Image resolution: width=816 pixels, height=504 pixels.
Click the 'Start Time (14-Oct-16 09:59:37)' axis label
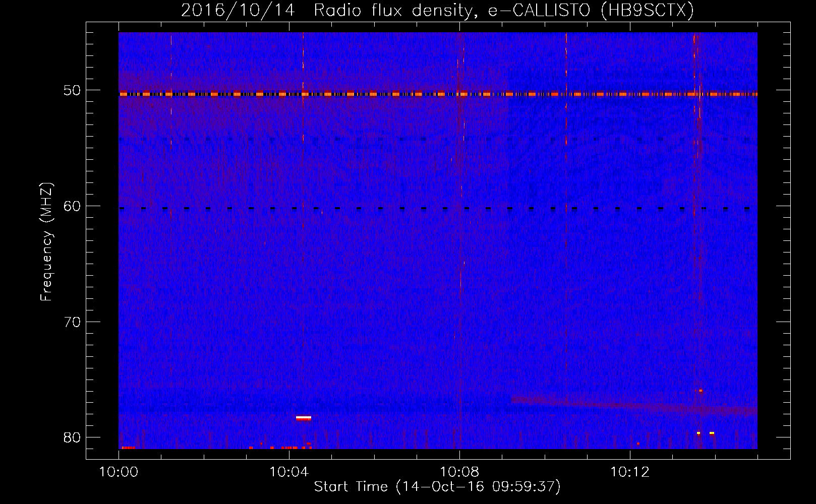click(437, 487)
